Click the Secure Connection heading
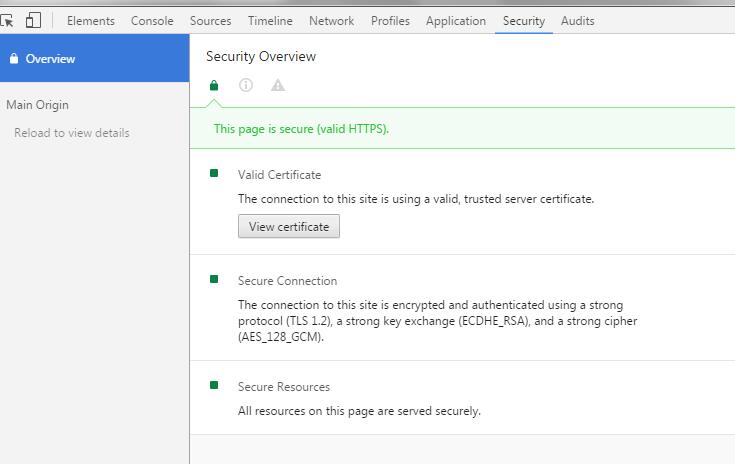This screenshot has width=735, height=464. point(287,281)
